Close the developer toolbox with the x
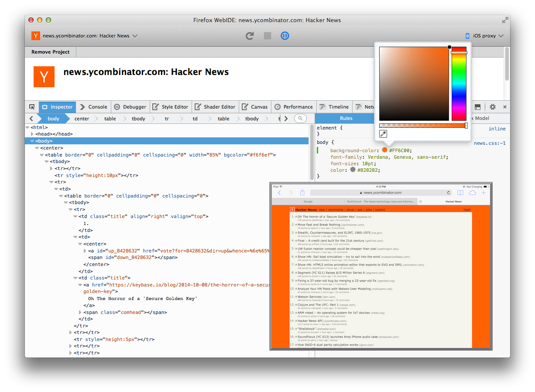This screenshot has width=535, height=392. [x=505, y=107]
